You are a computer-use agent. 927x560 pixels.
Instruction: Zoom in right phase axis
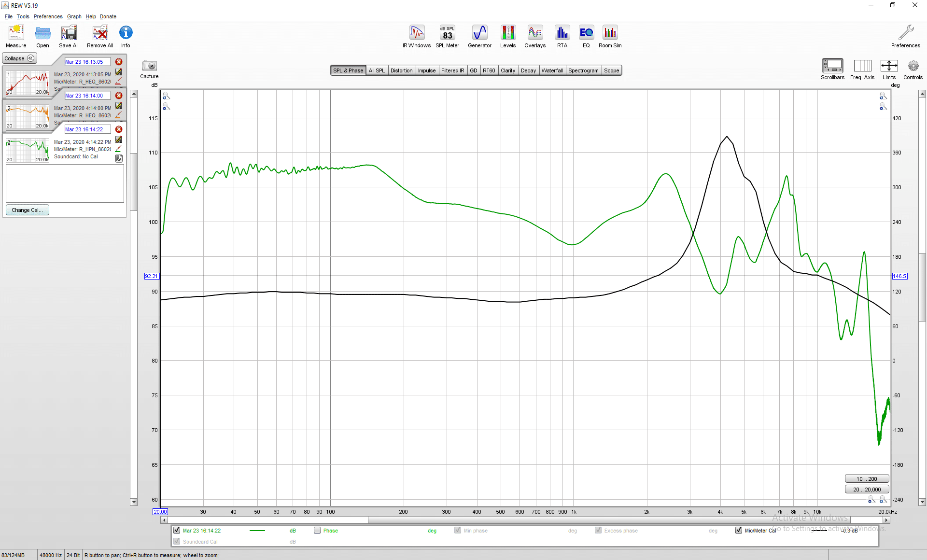point(883,96)
